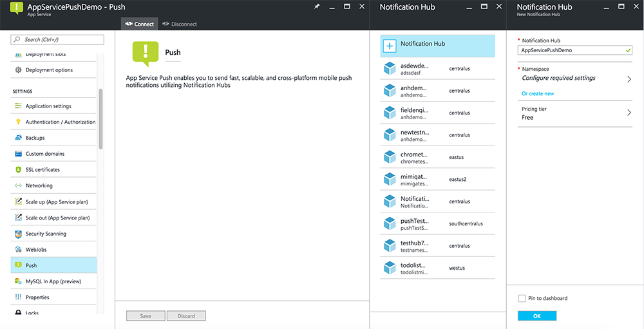Image resolution: width=644 pixels, height=329 pixels.
Task: Click the Security Scanning shield icon
Action: point(18,234)
